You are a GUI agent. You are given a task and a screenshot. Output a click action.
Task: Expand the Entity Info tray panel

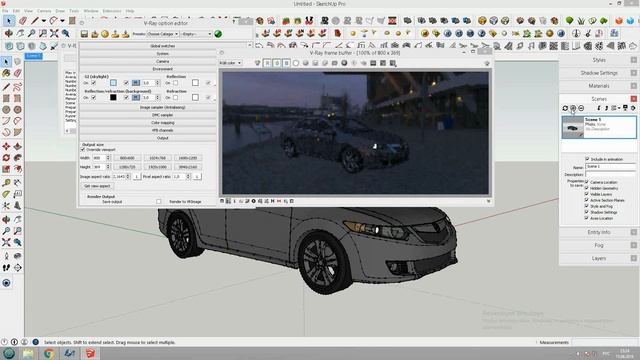click(598, 232)
